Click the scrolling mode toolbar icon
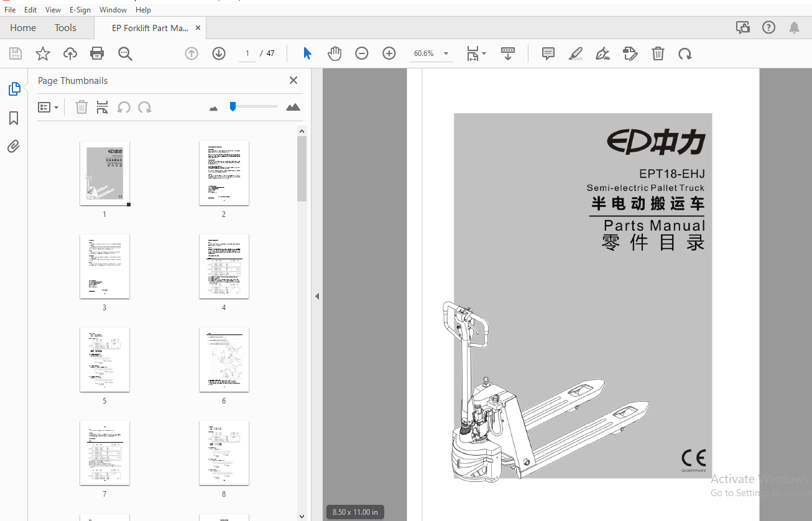Viewport: 812px width, 521px height. coord(508,53)
